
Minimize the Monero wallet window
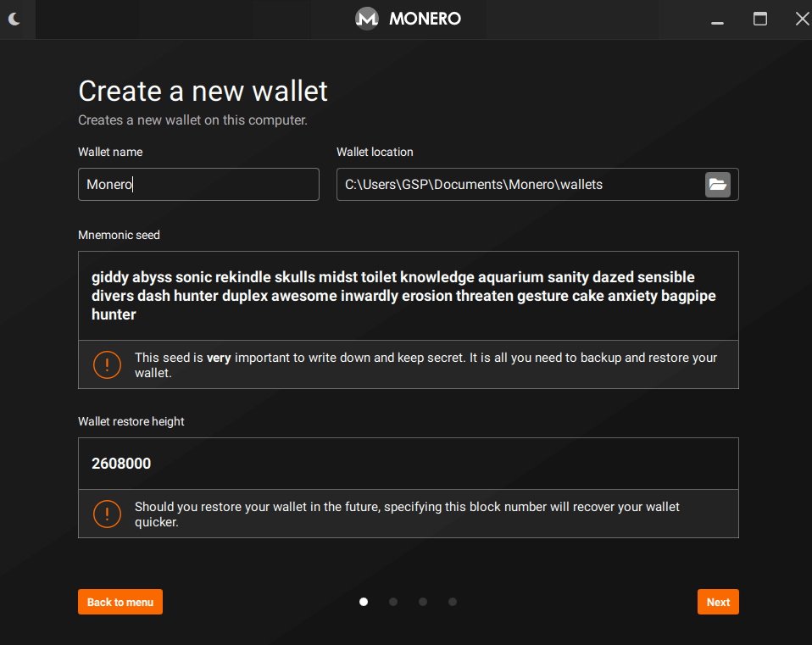point(717,18)
